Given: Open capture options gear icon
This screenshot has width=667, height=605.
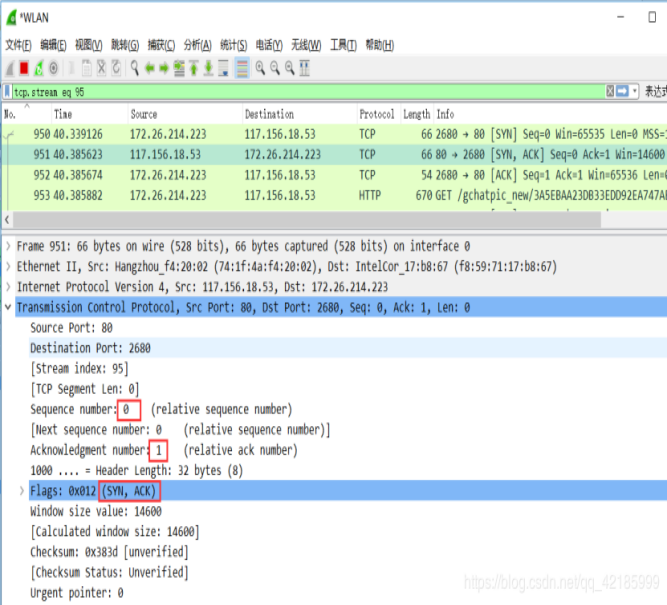Looking at the screenshot, I should click(54, 68).
